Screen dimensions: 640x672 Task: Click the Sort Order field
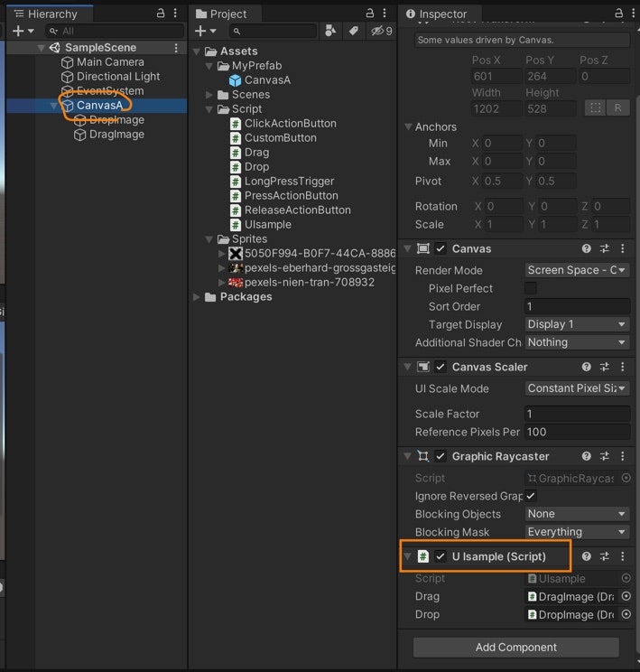pyautogui.click(x=577, y=306)
